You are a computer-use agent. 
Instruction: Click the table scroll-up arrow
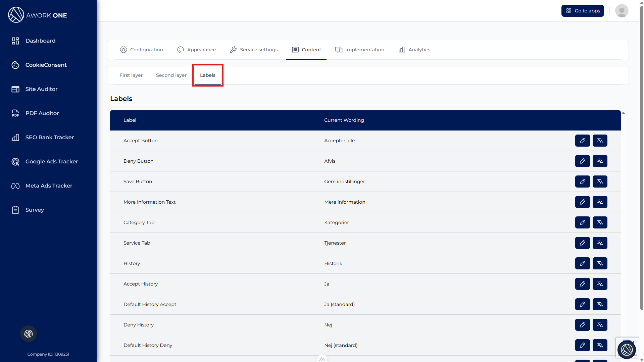pyautogui.click(x=623, y=113)
